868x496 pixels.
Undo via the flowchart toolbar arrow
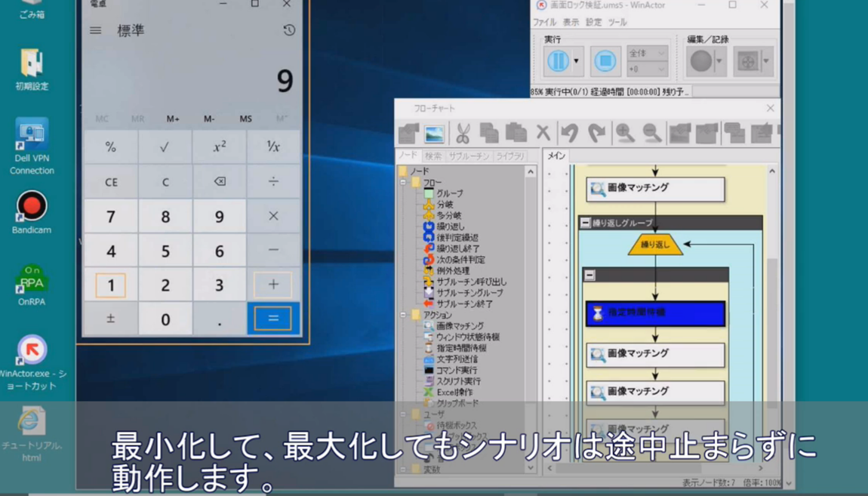coord(570,134)
